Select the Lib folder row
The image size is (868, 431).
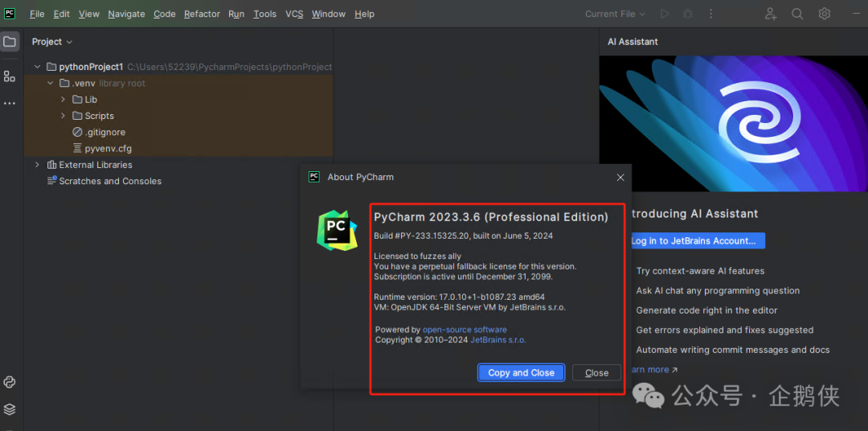click(x=178, y=100)
